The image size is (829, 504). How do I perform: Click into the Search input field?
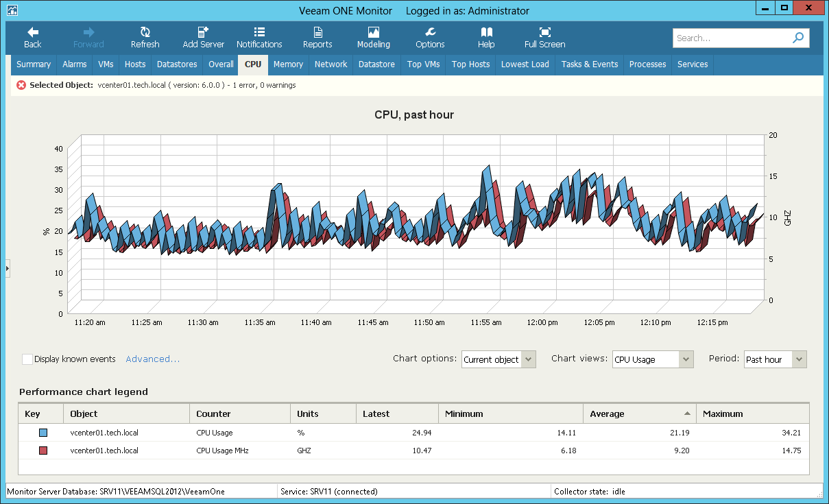[731, 38]
